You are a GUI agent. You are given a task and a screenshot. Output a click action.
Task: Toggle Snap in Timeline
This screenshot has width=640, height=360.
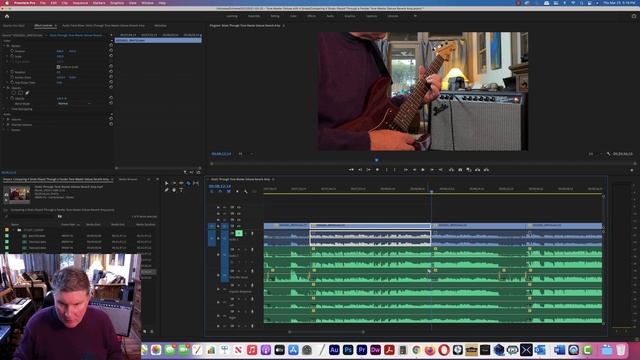(x=220, y=191)
